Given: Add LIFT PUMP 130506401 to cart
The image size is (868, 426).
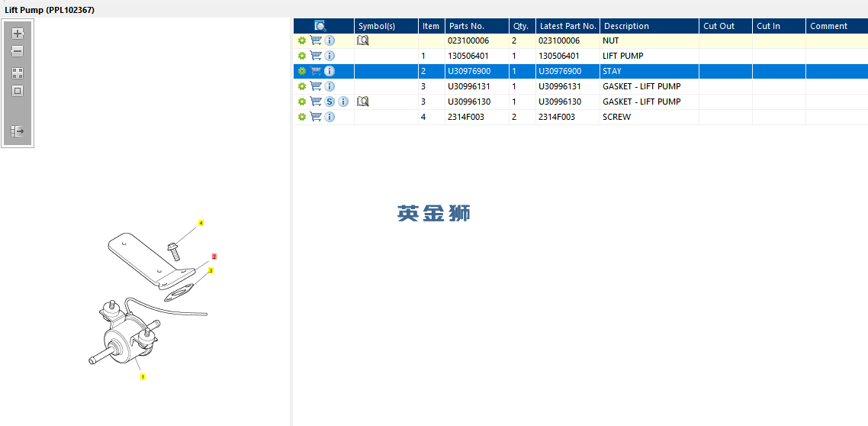Looking at the screenshot, I should 316,56.
